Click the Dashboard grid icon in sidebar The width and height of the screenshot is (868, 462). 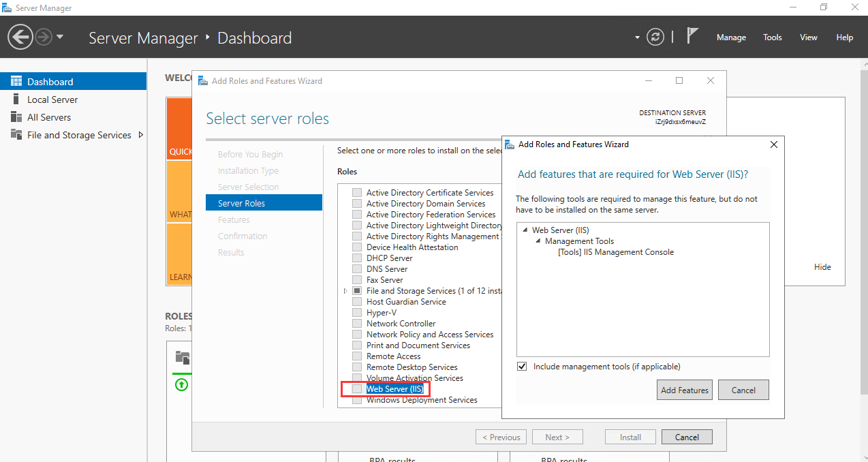coord(16,81)
